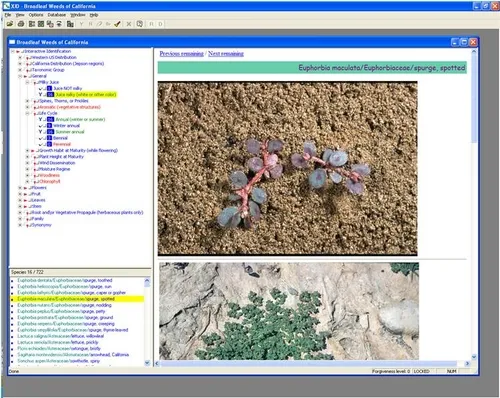Collapse the Interactive Identification root node
500x398 pixels.
pos(12,51)
